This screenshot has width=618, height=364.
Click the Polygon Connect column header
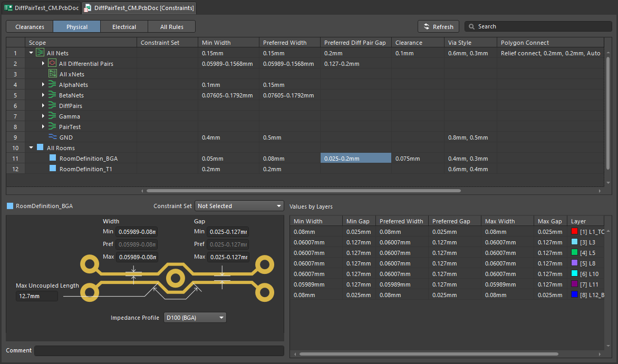coord(550,43)
